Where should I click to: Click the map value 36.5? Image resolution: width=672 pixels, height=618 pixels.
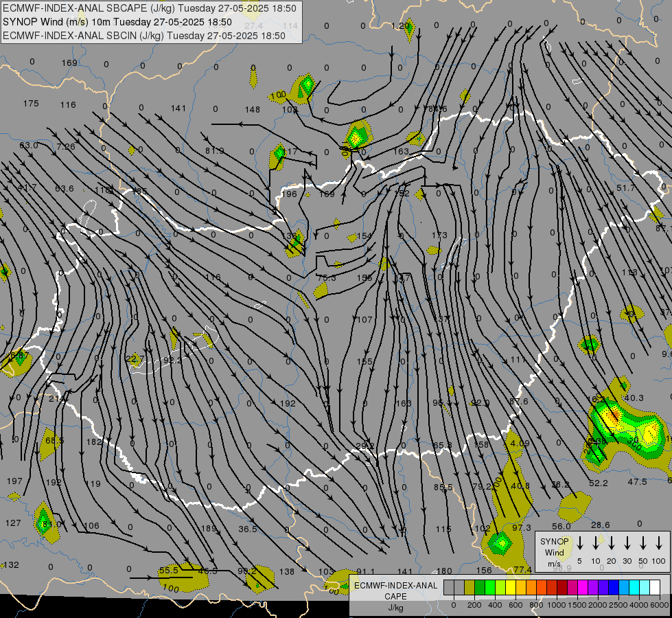tap(248, 529)
